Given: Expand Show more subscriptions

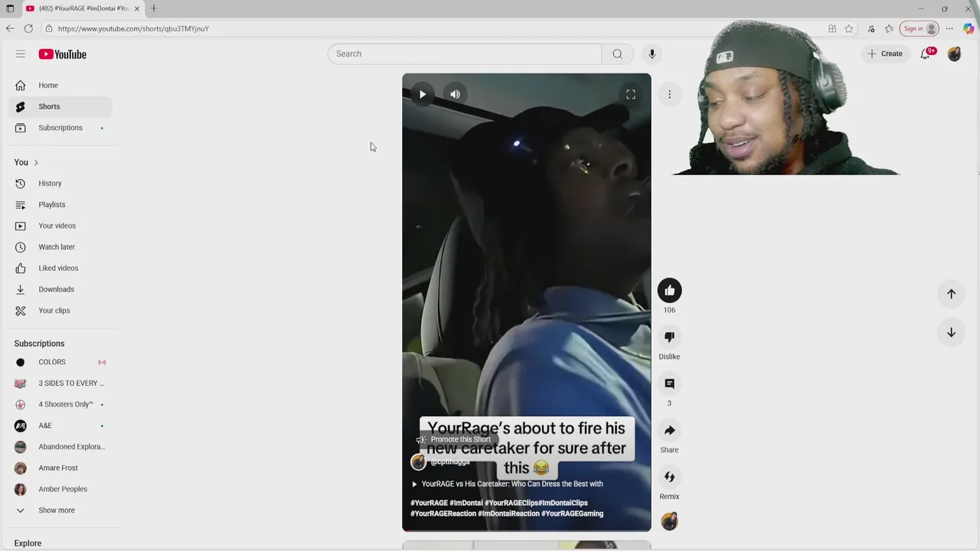Looking at the screenshot, I should click(60, 510).
